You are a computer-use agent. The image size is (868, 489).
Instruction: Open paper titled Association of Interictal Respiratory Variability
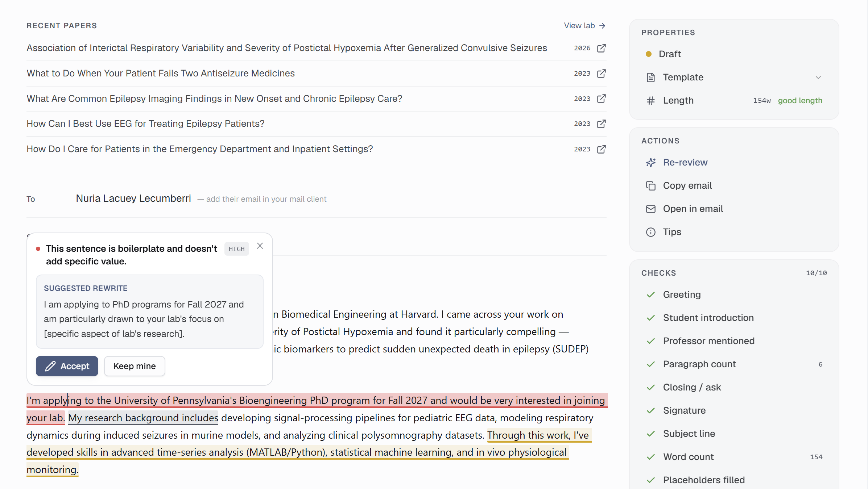pyautogui.click(x=286, y=48)
